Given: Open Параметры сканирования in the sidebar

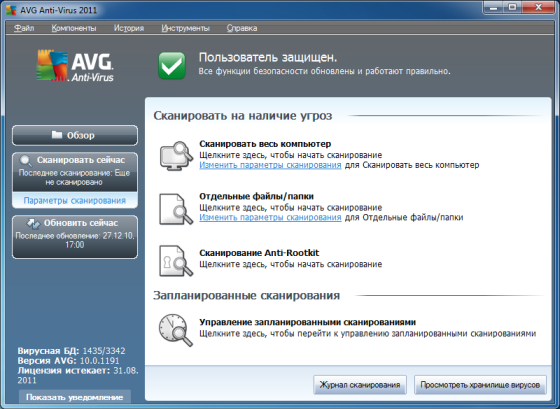Looking at the screenshot, I should point(75,200).
